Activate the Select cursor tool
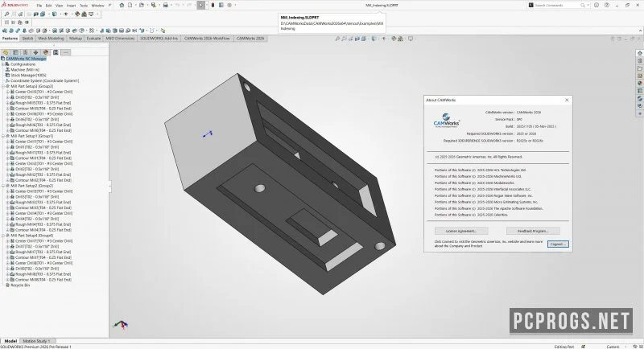The height and width of the screenshot is (349, 644). [x=200, y=5]
